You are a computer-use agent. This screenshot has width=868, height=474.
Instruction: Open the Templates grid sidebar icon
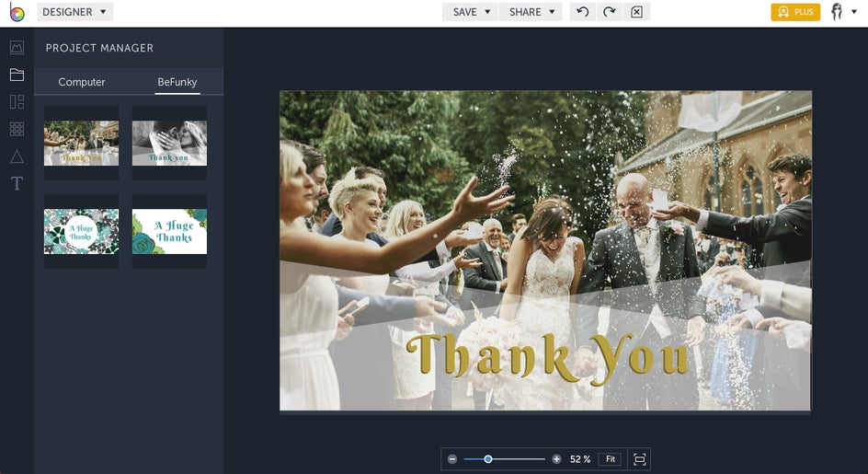tap(17, 129)
